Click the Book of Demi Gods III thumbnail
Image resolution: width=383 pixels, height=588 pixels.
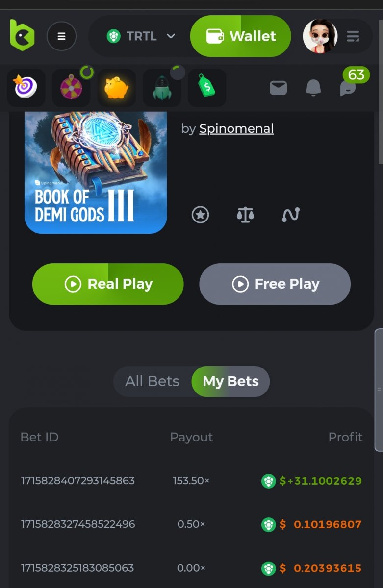[96, 171]
